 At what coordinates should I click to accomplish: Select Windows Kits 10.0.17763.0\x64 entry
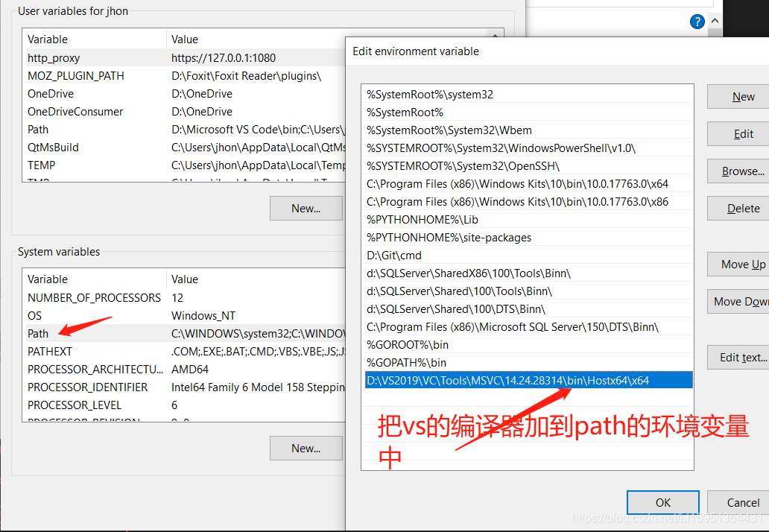click(528, 184)
